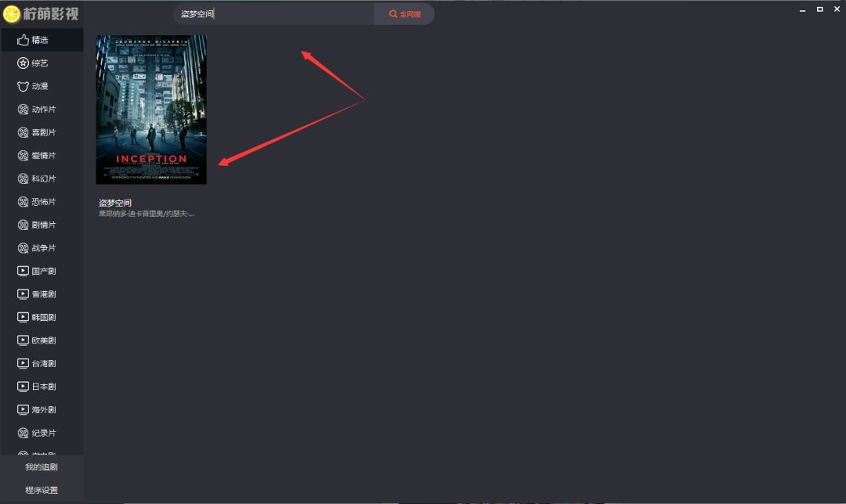Open 程序设置 program settings
This screenshot has width=846, height=504.
(42, 490)
